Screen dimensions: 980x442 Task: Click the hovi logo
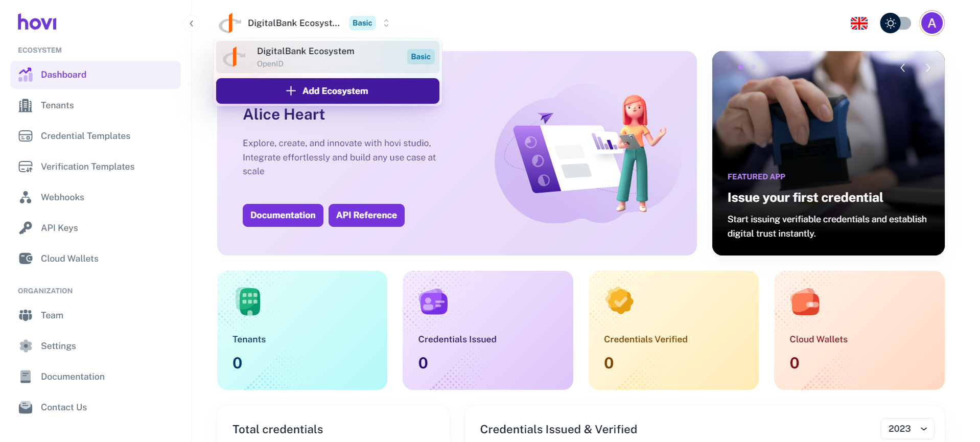point(37,22)
